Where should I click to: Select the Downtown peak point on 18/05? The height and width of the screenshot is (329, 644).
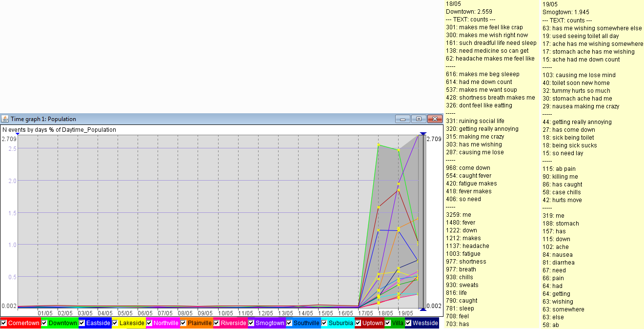[x=379, y=144]
